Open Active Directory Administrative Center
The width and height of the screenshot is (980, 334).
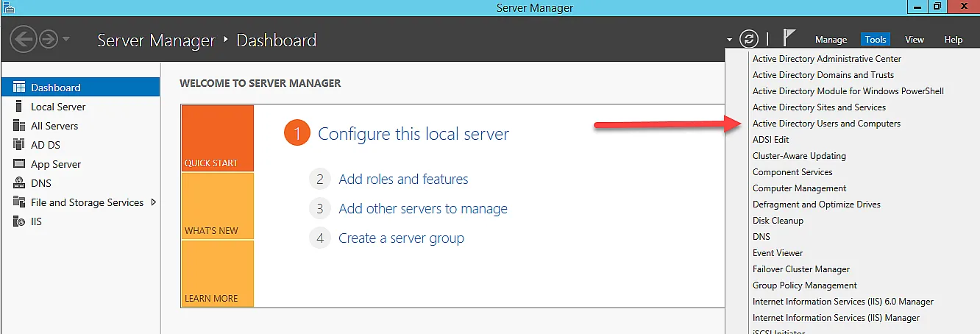click(x=827, y=59)
